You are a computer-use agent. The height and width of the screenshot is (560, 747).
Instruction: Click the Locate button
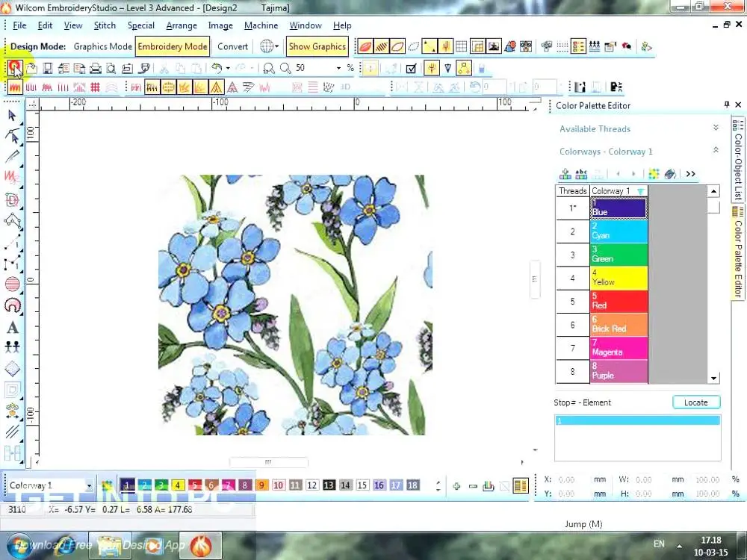[695, 402]
